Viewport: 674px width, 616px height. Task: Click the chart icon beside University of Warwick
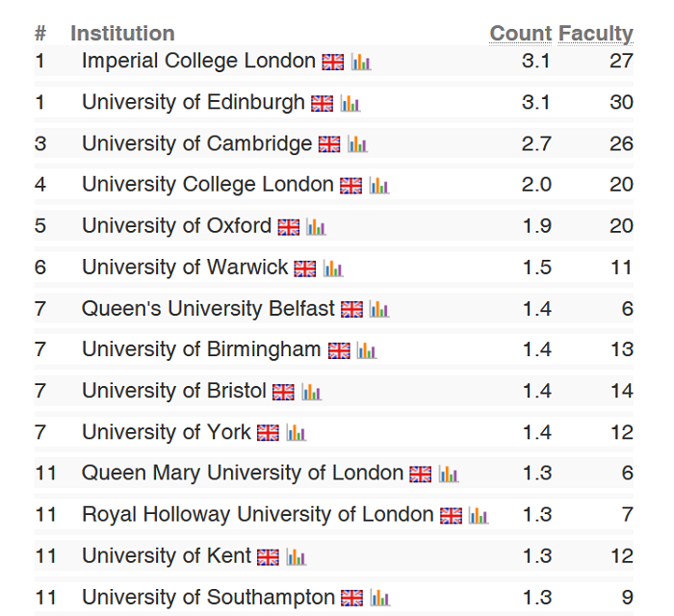coord(333,269)
